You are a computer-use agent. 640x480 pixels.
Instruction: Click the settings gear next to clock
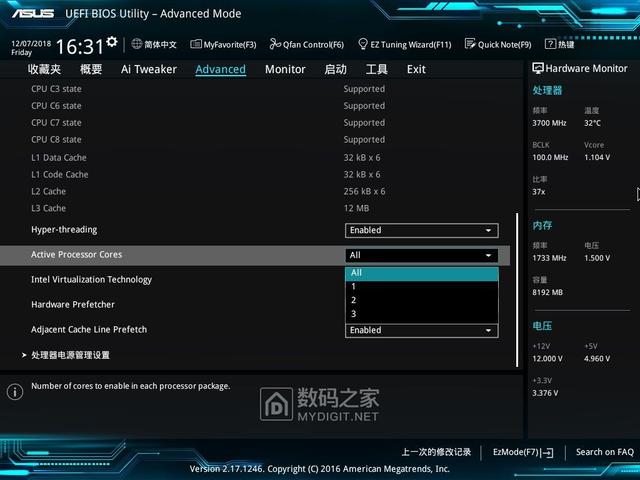click(111, 42)
